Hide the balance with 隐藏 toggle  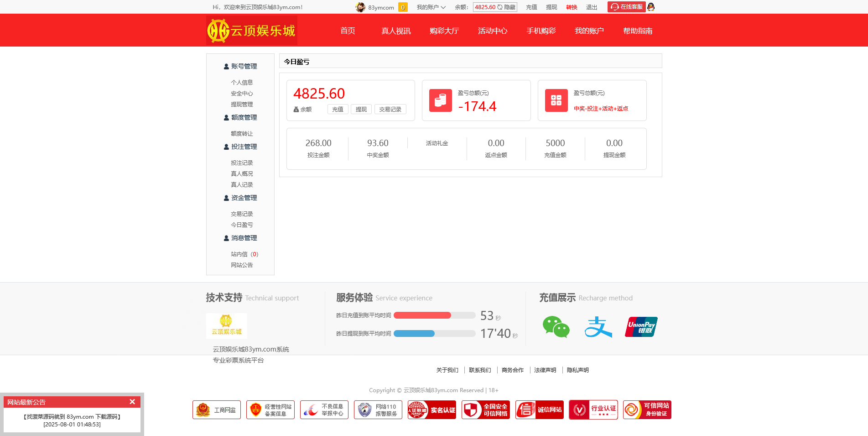tap(507, 7)
